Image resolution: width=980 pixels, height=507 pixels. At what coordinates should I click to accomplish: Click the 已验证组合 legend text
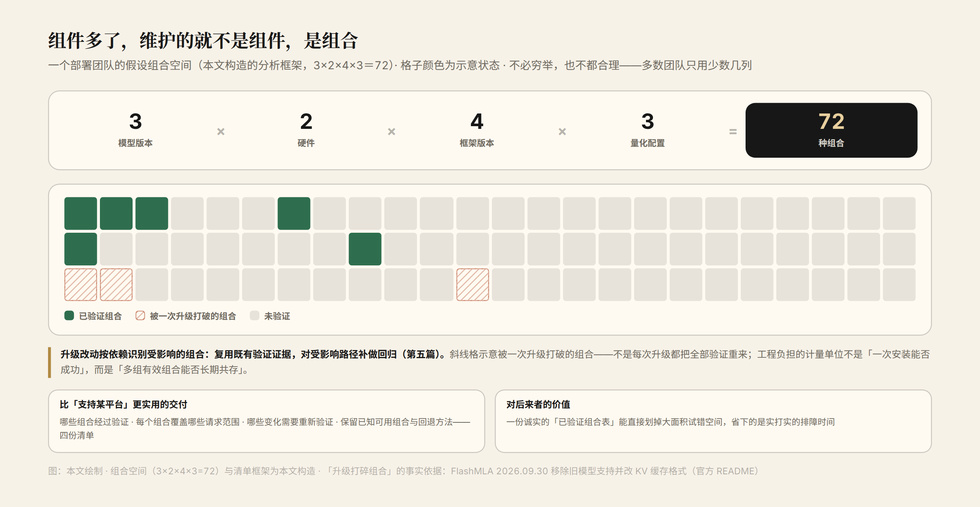pyautogui.click(x=100, y=316)
